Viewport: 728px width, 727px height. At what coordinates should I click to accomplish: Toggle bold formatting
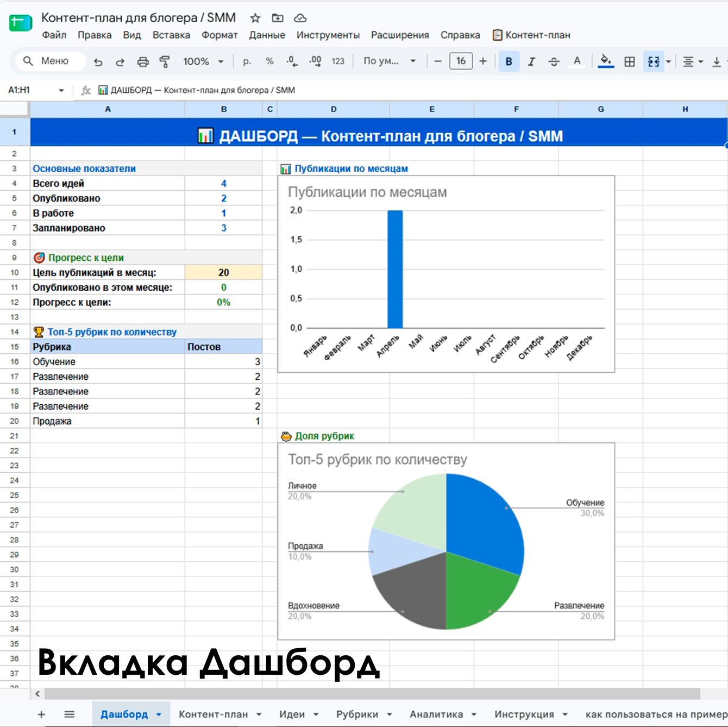509,61
